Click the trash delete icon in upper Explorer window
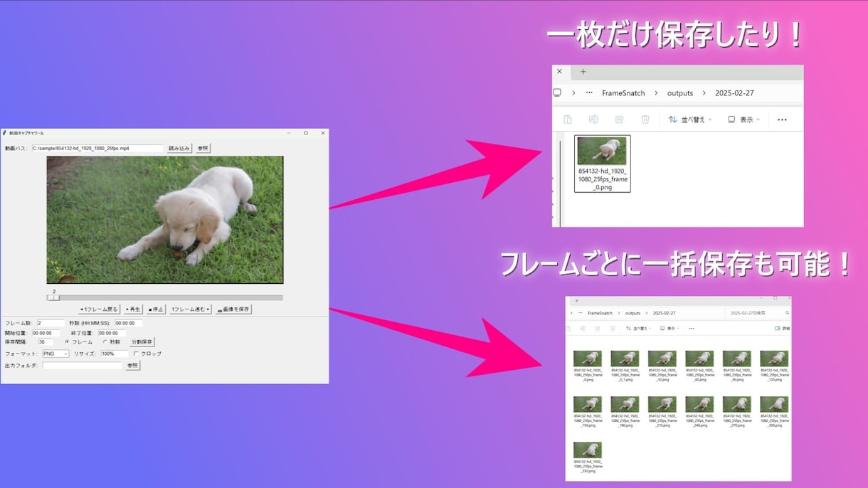The width and height of the screenshot is (868, 488). click(645, 120)
